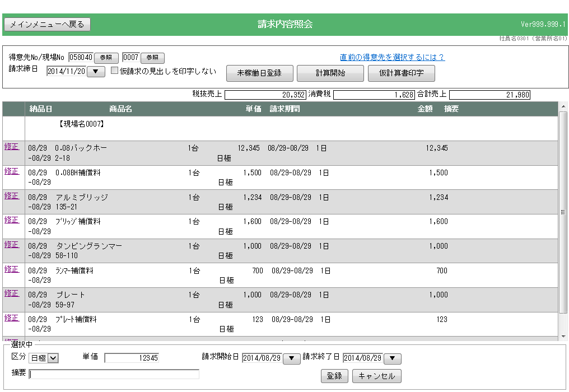Click 参照 button next to site number 0007
Image resolution: width=569 pixels, height=392 pixels.
click(152, 58)
